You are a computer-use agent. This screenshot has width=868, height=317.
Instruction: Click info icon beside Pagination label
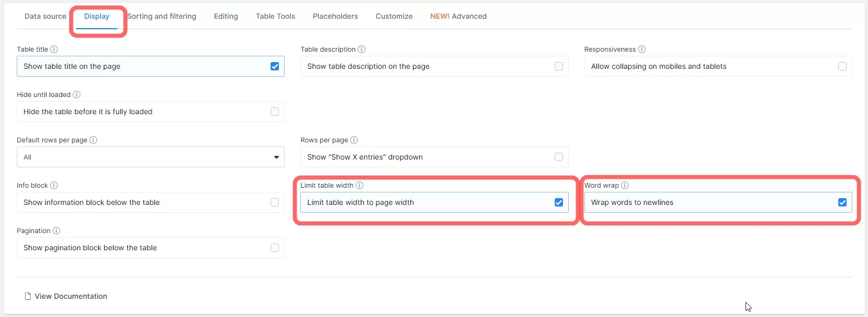pyautogui.click(x=56, y=231)
